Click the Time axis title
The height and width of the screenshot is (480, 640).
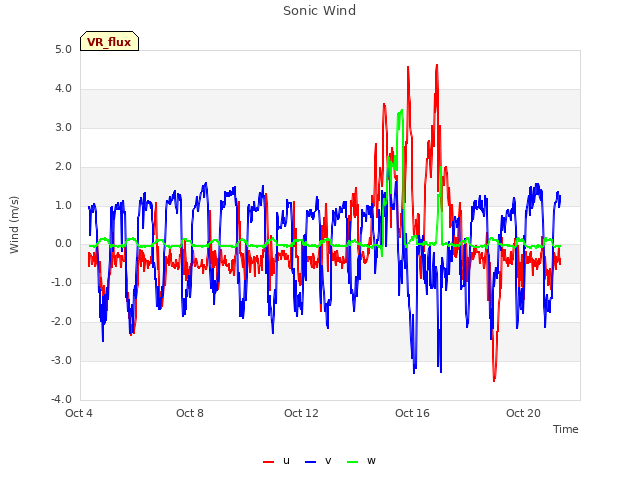(x=566, y=429)
